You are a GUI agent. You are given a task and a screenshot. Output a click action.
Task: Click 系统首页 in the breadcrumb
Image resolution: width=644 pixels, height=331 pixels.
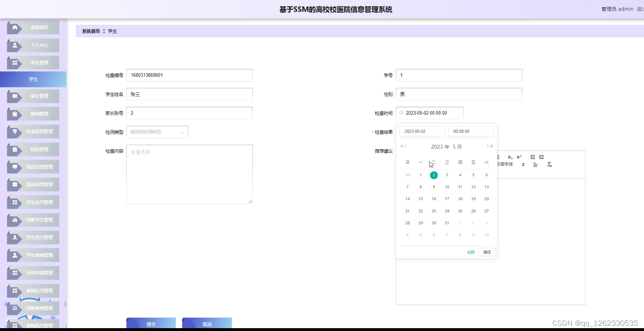pyautogui.click(x=91, y=31)
